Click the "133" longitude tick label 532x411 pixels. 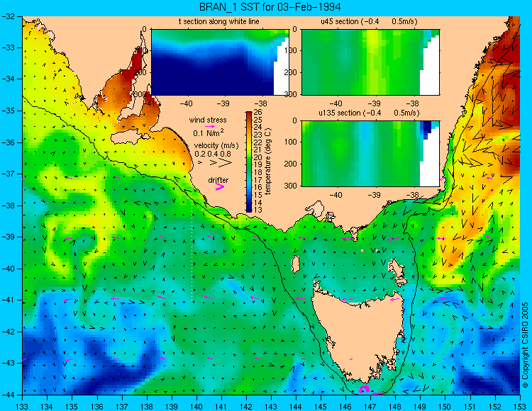click(23, 407)
